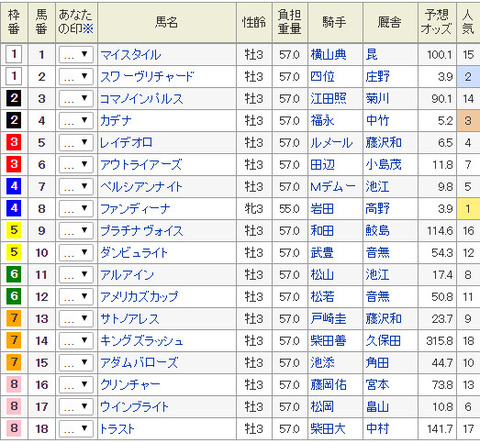The width and height of the screenshot is (480, 443).
Task: Click the 馬名 column header
Action: (x=167, y=22)
